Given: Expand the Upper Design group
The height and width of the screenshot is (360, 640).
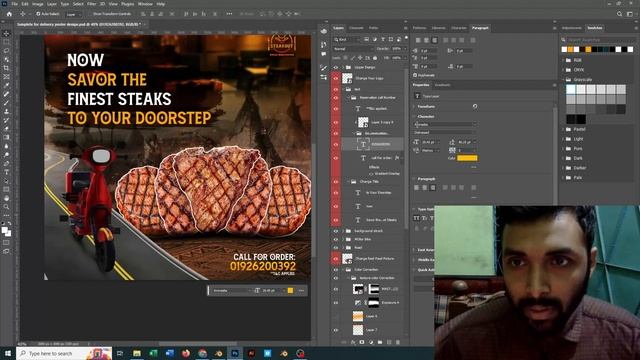Looking at the screenshot, I should pos(343,67).
